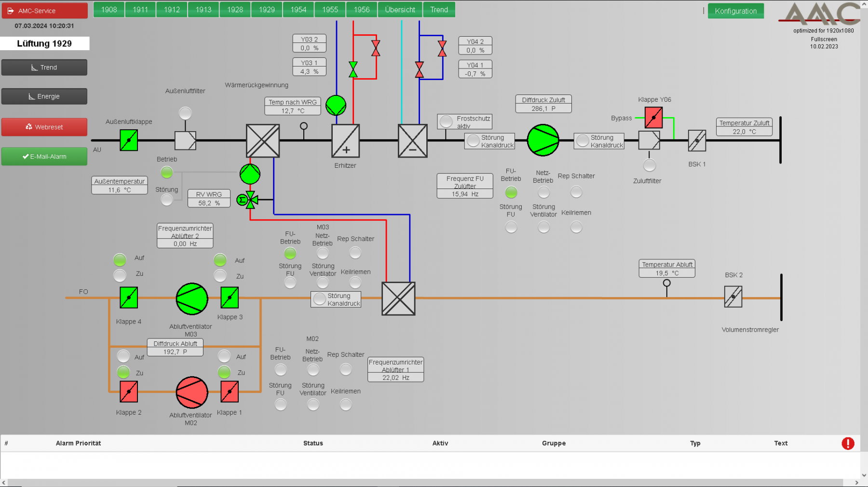Toggle the FU-Betrieb status lamp for Zulüfter
Image resolution: width=868 pixels, height=487 pixels.
click(511, 192)
